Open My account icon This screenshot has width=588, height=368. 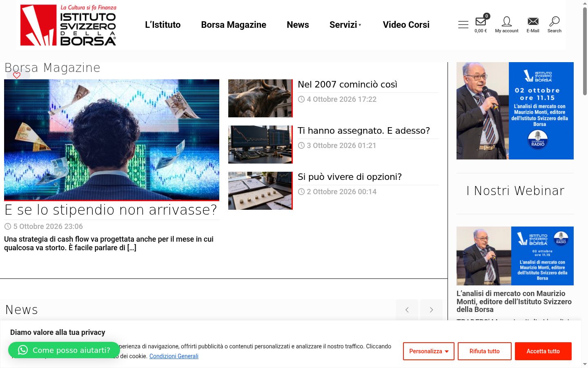pos(507,25)
